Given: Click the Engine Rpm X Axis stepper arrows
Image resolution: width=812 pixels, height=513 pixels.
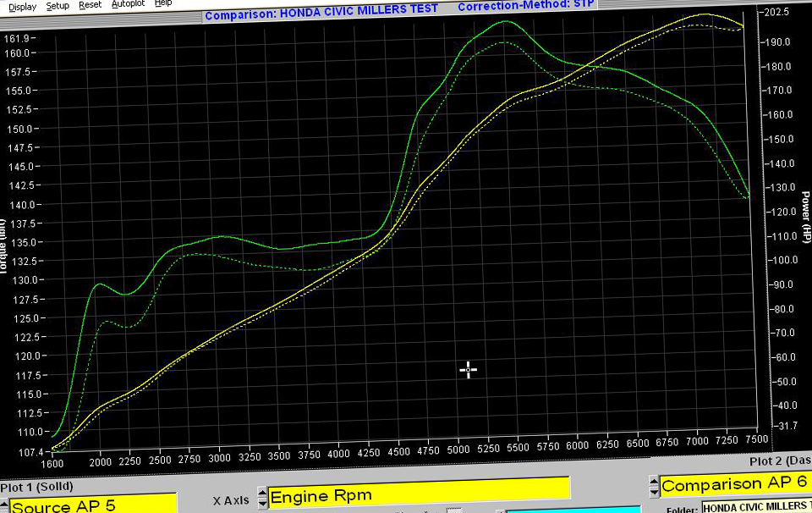Looking at the screenshot, I should pyautogui.click(x=262, y=498).
